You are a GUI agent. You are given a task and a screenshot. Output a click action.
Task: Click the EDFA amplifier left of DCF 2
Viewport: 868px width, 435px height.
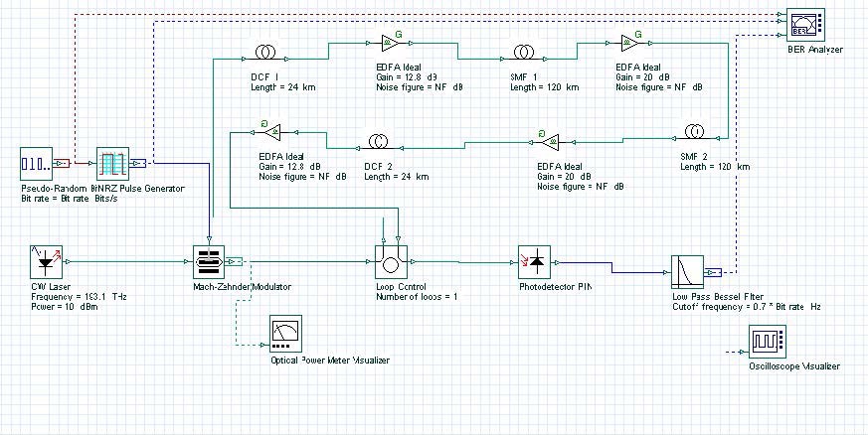(271, 131)
